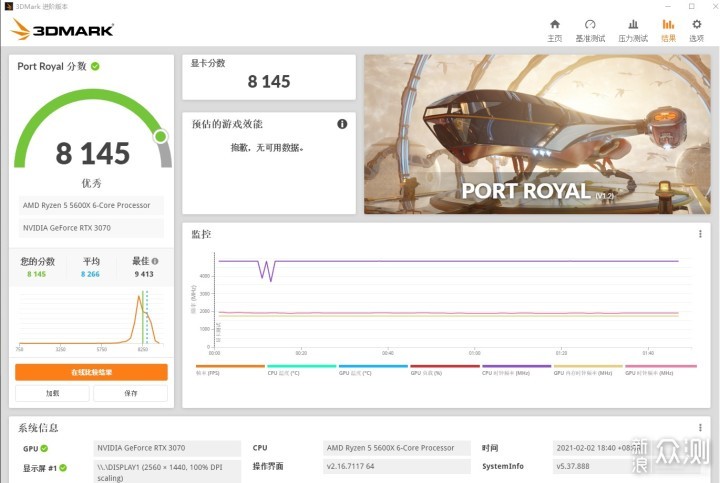This screenshot has height=483, width=720.
Task: Click the info icon next to 最佳 score
Action: 155,261
